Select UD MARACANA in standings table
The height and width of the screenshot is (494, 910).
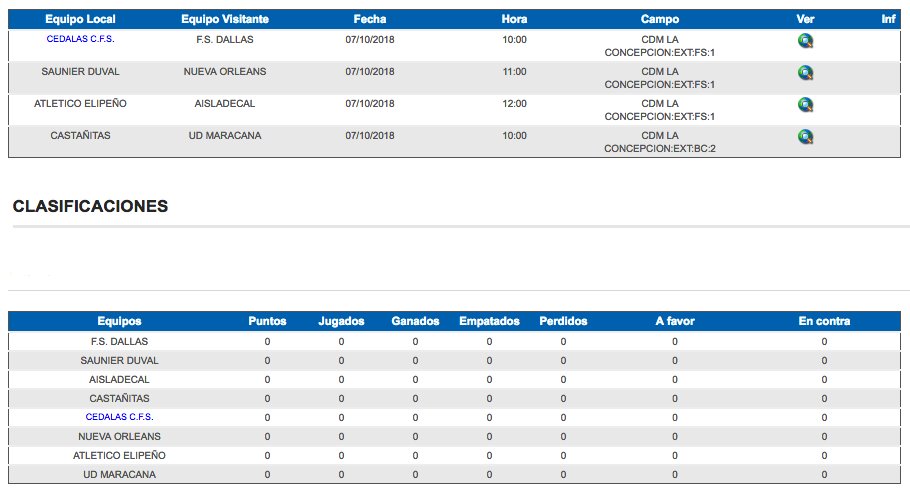[x=120, y=474]
